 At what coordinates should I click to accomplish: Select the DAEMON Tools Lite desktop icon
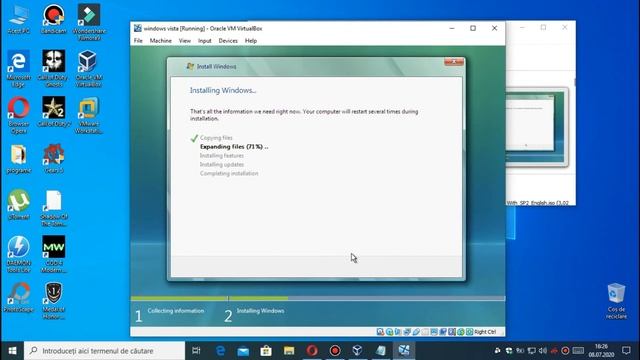point(18,254)
